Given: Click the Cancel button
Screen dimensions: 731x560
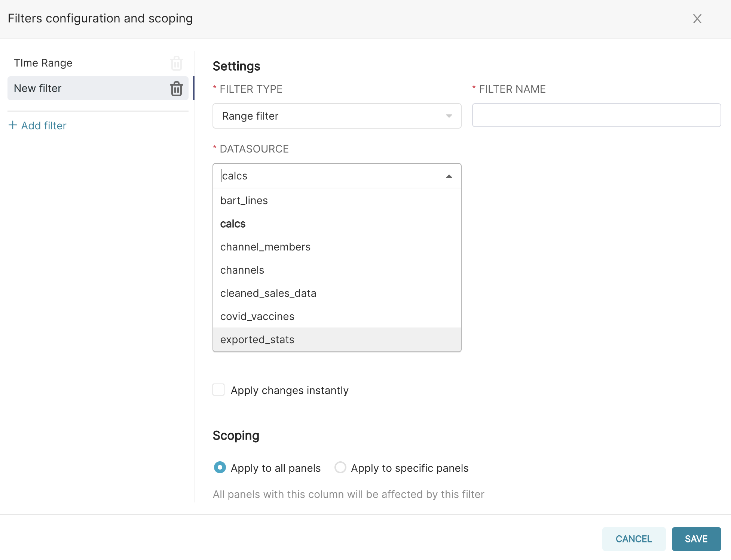Looking at the screenshot, I should [633, 539].
